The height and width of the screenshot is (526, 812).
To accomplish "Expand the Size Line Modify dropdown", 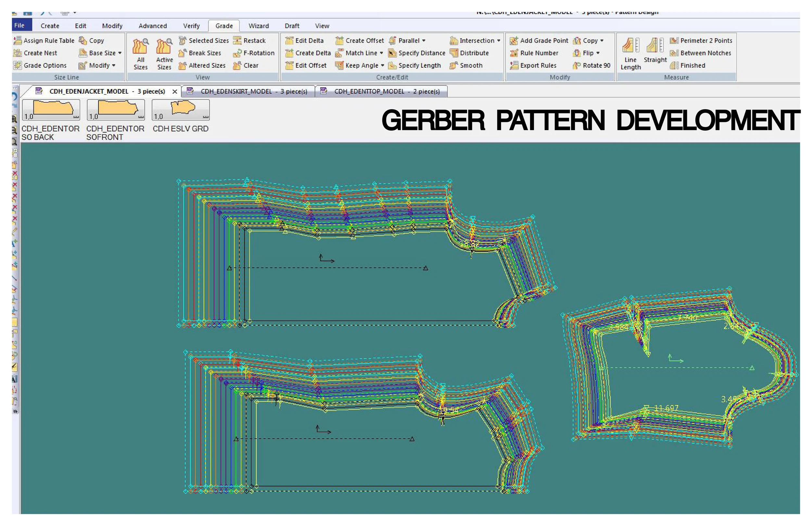I will point(114,65).
